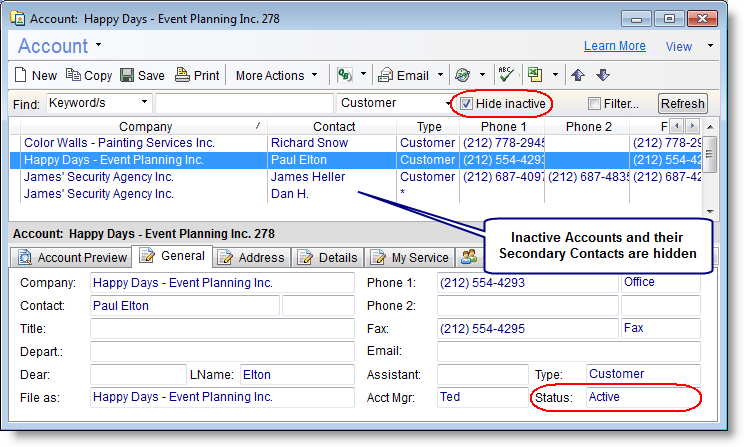The height and width of the screenshot is (447, 744).
Task: Select the Color Walls - Painting Services row
Action: (119, 143)
